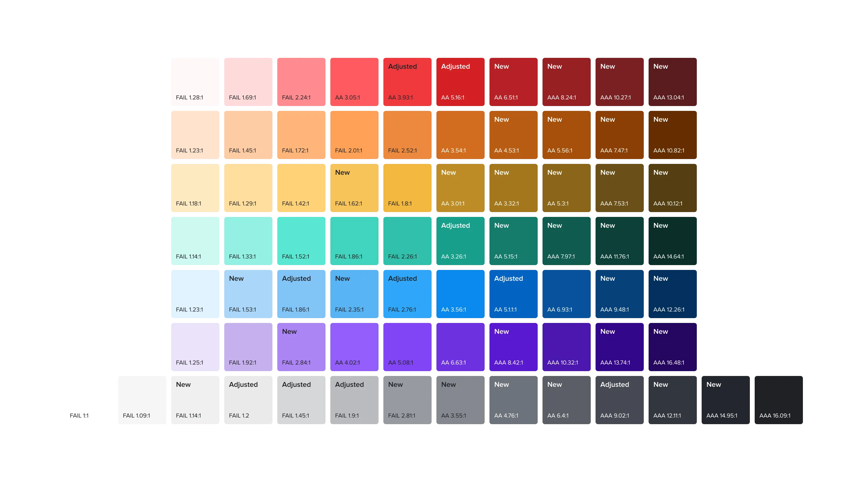
Task: Click the blue AA 3.56:1 swatch
Action: click(x=460, y=293)
